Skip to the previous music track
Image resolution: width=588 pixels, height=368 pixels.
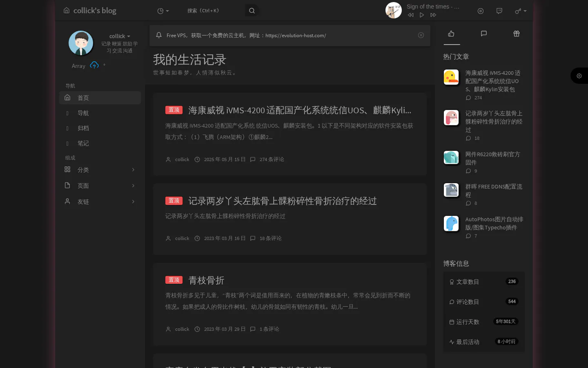pyautogui.click(x=410, y=15)
